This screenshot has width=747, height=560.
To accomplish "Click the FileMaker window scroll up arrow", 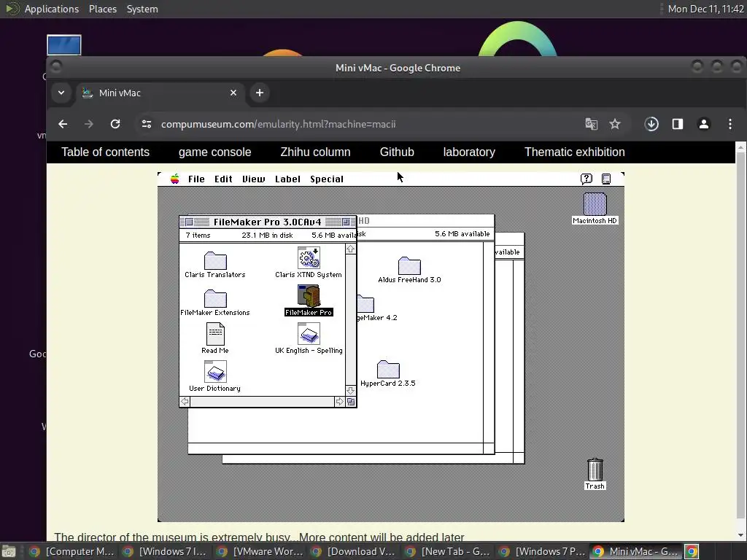I will click(x=351, y=249).
